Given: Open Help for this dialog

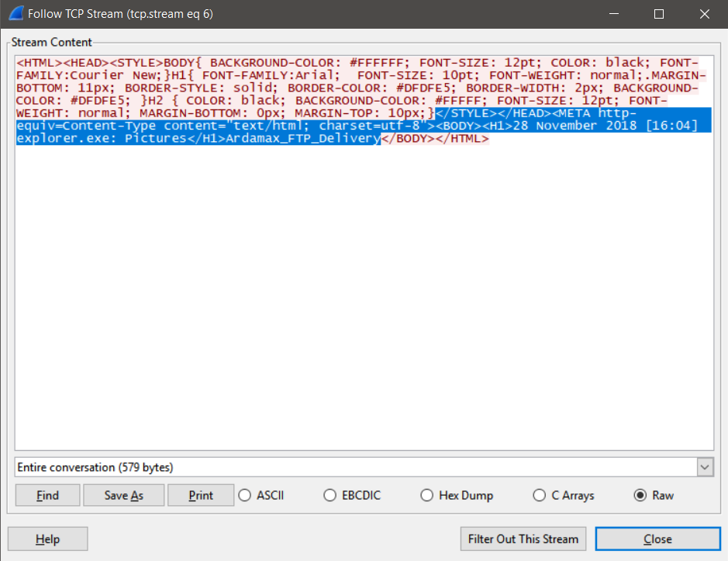Looking at the screenshot, I should click(x=47, y=539).
